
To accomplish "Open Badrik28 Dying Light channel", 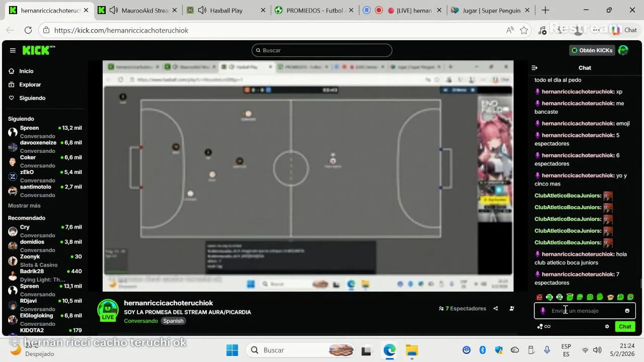I will click(45, 275).
